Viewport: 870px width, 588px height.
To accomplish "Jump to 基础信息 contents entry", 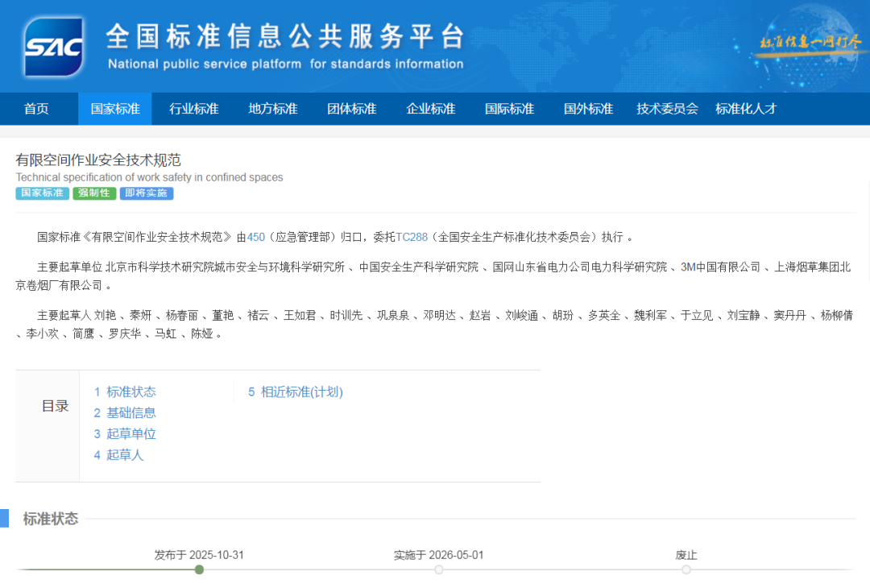I will (x=125, y=413).
